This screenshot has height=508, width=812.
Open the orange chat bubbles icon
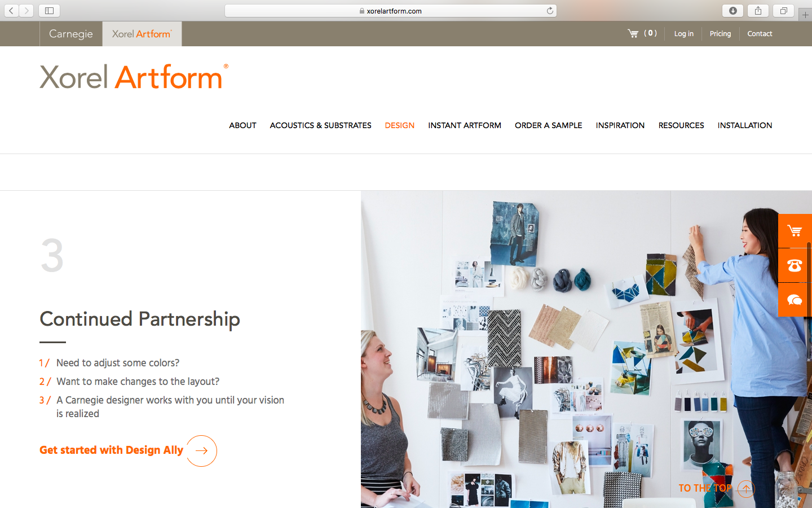(795, 300)
